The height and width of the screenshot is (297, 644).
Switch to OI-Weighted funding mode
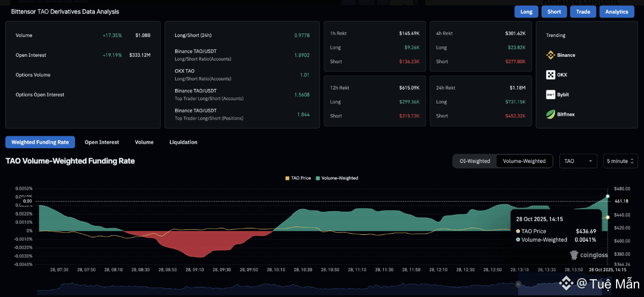click(x=475, y=161)
